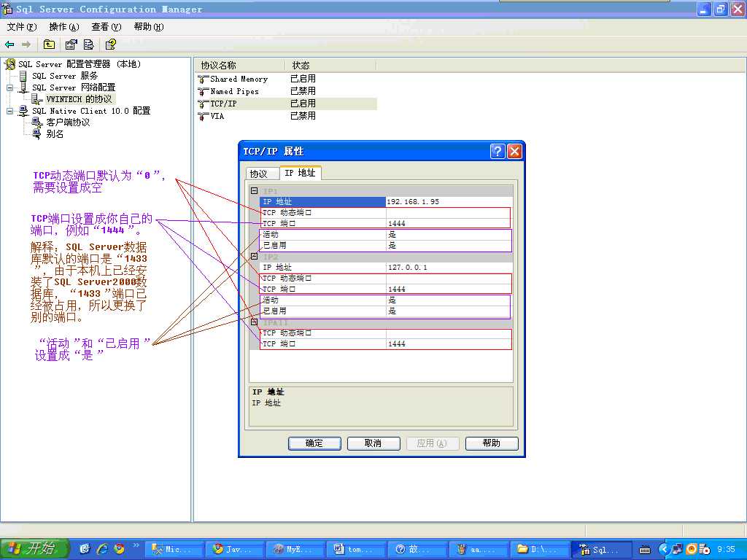Click the 已禁用 status of VIA
747x560 pixels.
303,116
